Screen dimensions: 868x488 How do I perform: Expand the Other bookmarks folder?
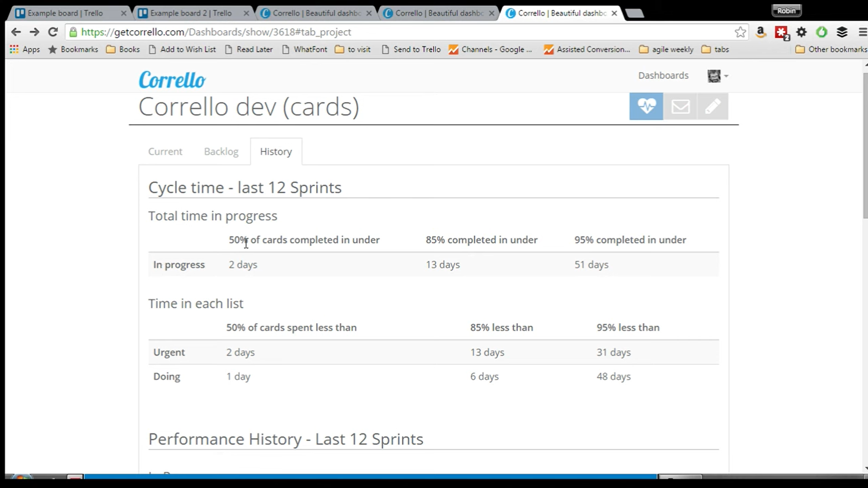pyautogui.click(x=831, y=49)
